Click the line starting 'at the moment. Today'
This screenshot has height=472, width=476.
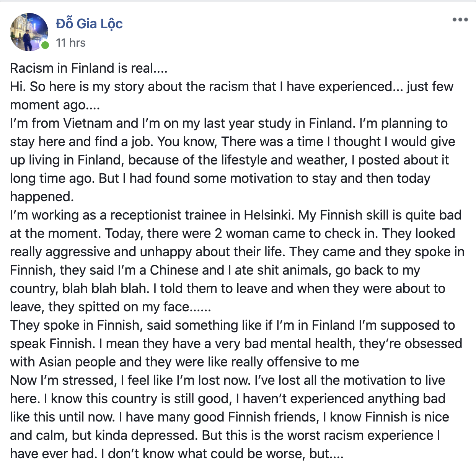click(233, 233)
